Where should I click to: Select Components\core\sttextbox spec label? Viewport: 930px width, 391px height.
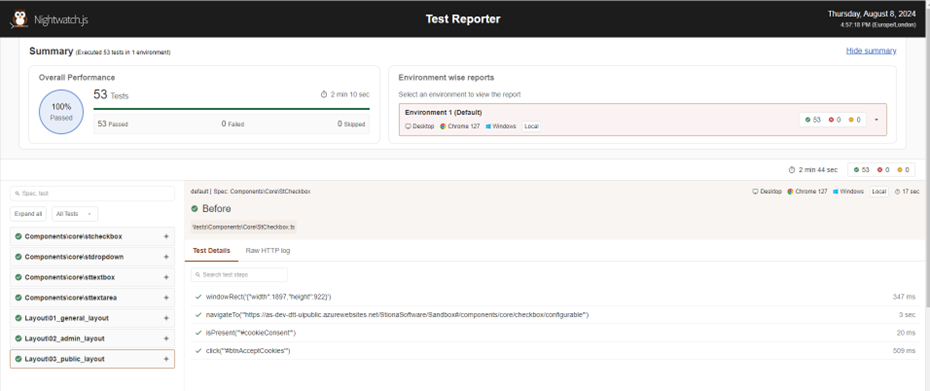(70, 277)
